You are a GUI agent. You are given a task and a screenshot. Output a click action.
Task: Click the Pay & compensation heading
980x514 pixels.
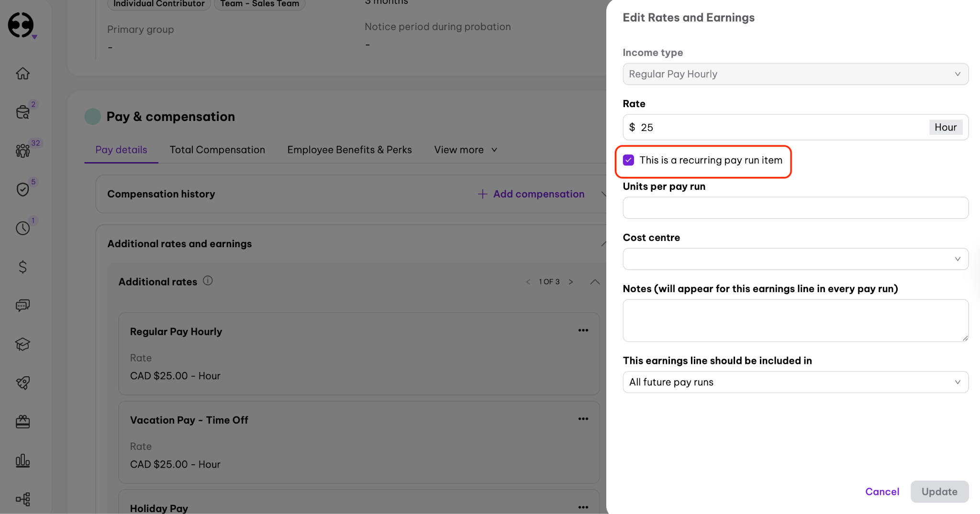[170, 116]
